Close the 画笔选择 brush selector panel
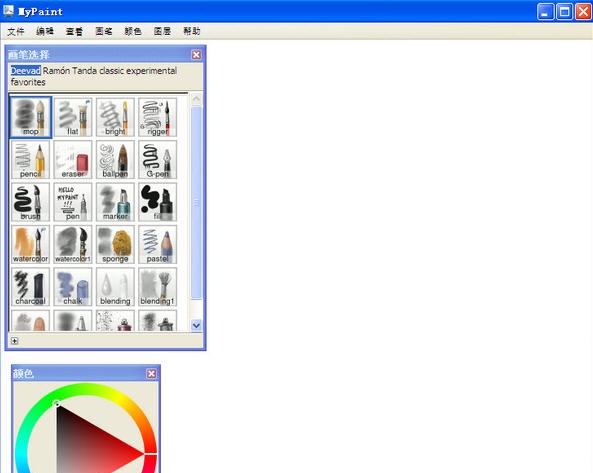The image size is (593, 473). click(196, 55)
